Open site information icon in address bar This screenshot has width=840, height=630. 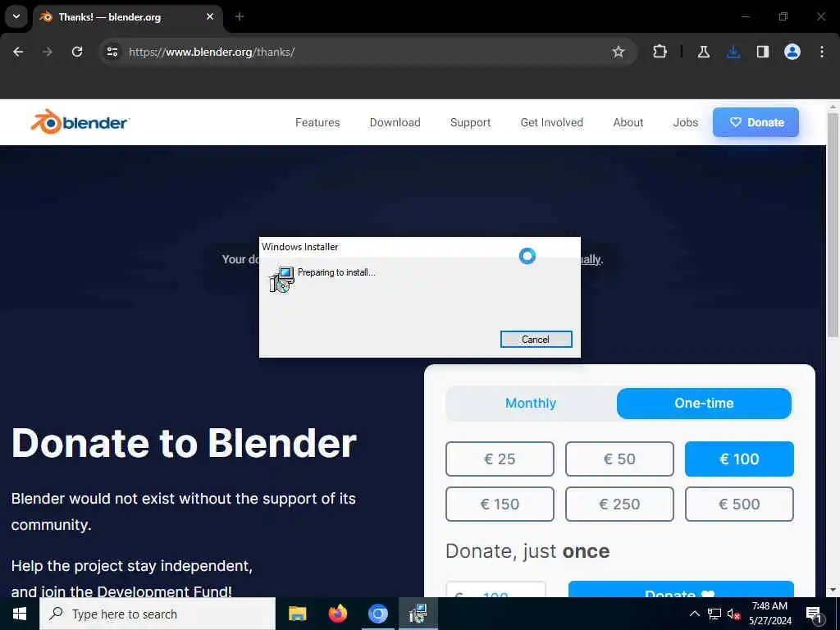[112, 52]
